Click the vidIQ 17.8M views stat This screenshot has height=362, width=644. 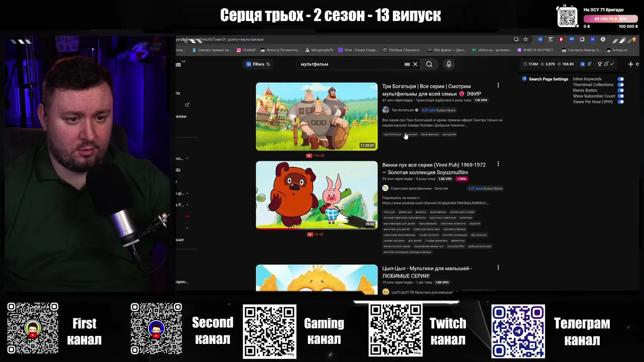[x=531, y=64]
